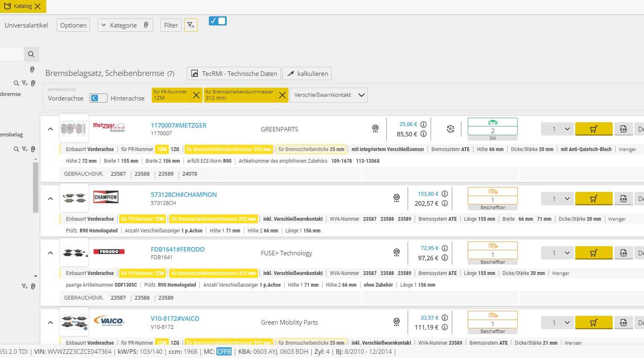Show info for price 97,26 €
Screen dimensions: 644x358
coord(445,258)
